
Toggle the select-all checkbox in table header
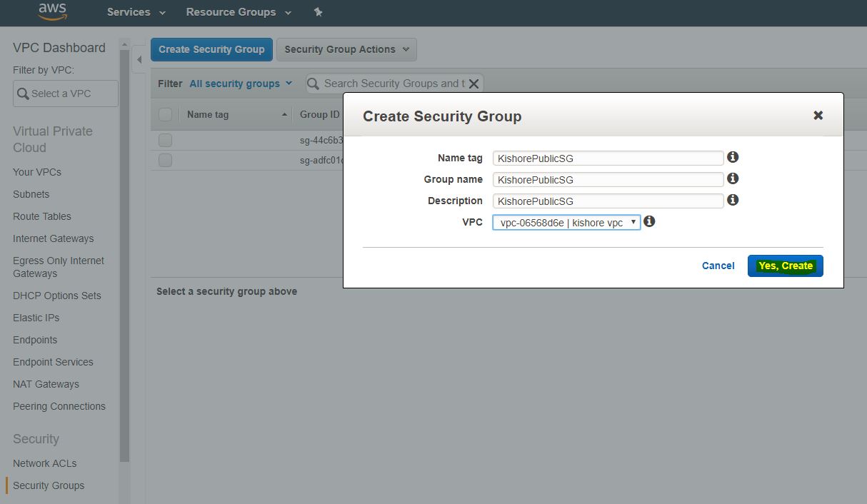point(165,114)
